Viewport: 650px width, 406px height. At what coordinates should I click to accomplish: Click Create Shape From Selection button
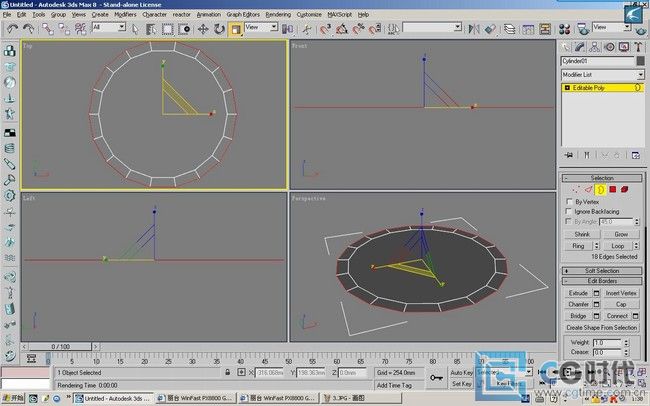click(x=601, y=328)
